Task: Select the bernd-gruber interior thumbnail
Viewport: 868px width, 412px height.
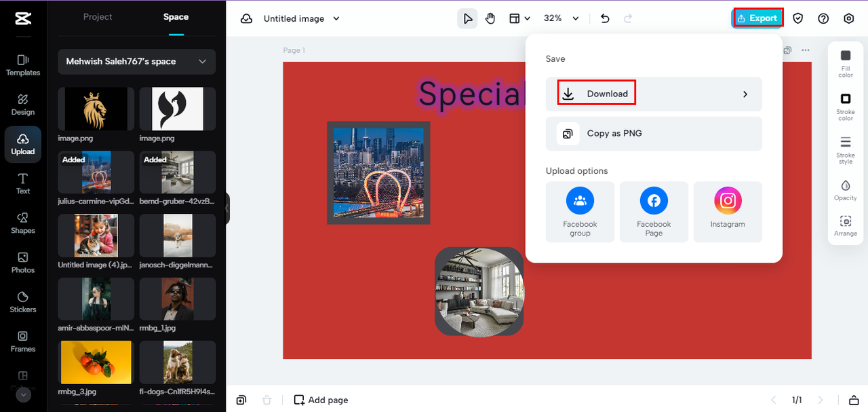Action: pyautogui.click(x=178, y=172)
